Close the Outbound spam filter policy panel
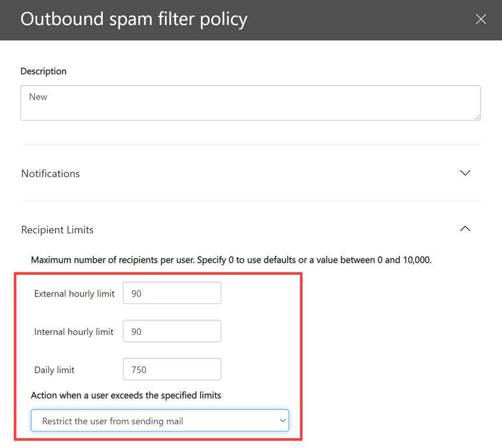Viewport: 502px width, 448px height. 480,19
